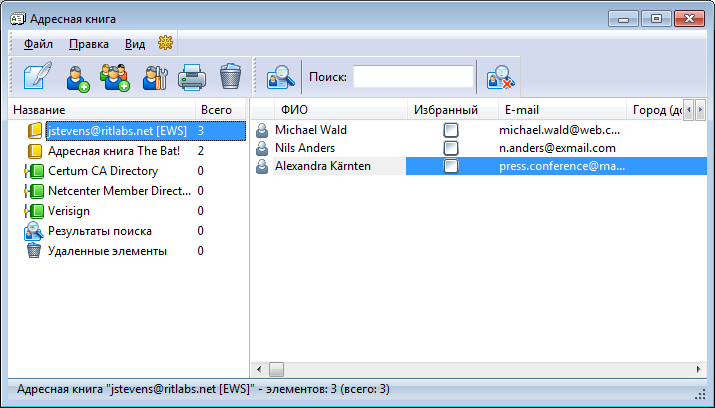715x408 pixels.
Task: Click inside the Поиск search field
Action: [x=413, y=77]
